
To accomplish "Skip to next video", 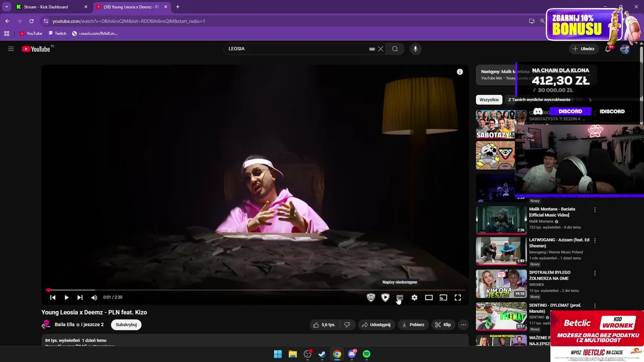I will pyautogui.click(x=80, y=298).
